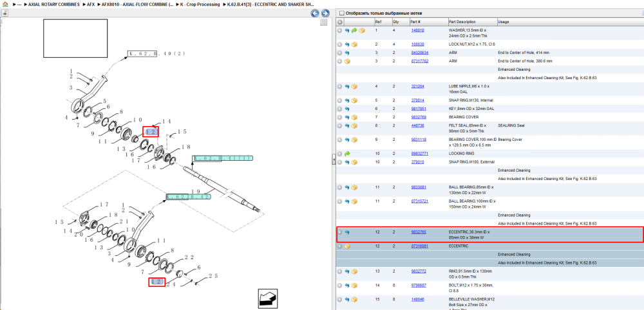
Task: Click 'LOCKING RING' description text
Action: [462, 153]
